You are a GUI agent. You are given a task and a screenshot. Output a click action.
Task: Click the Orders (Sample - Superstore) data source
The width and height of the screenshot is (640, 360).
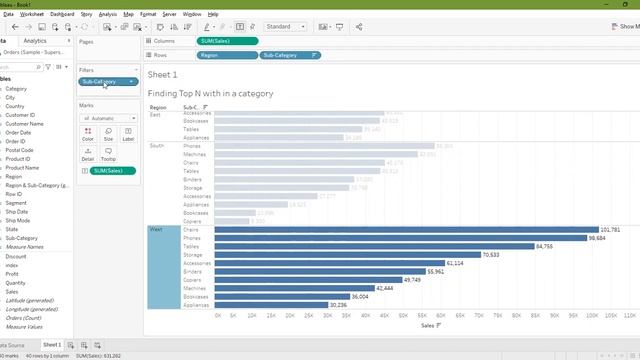(33, 52)
